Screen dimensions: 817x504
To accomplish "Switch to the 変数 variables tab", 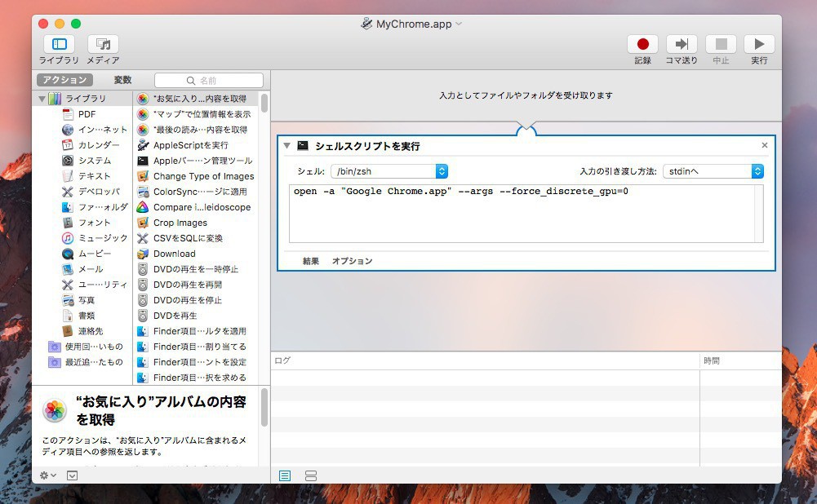I will 123,80.
